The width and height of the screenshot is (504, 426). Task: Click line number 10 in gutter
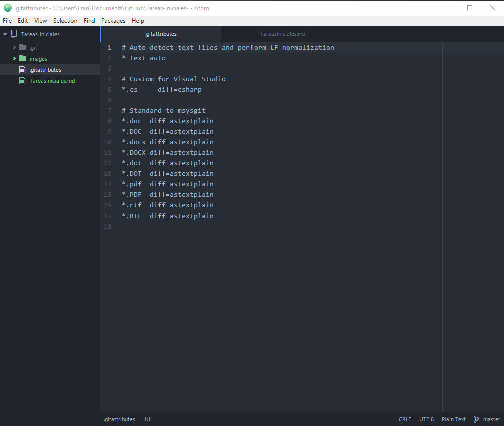[108, 142]
